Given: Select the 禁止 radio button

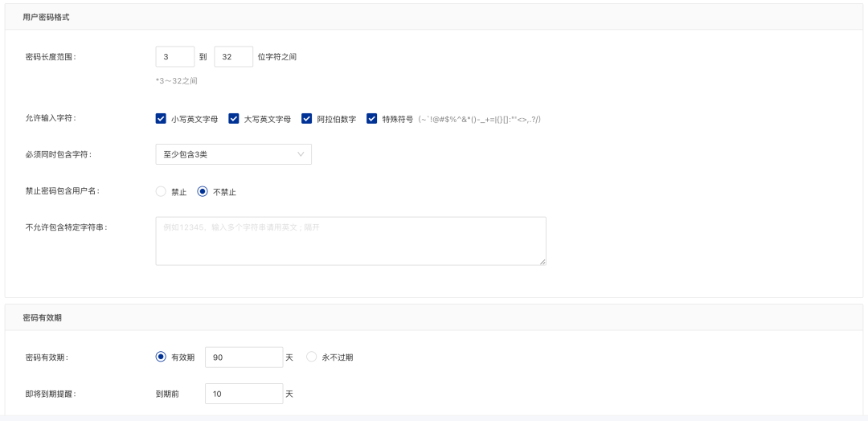Looking at the screenshot, I should [161, 192].
